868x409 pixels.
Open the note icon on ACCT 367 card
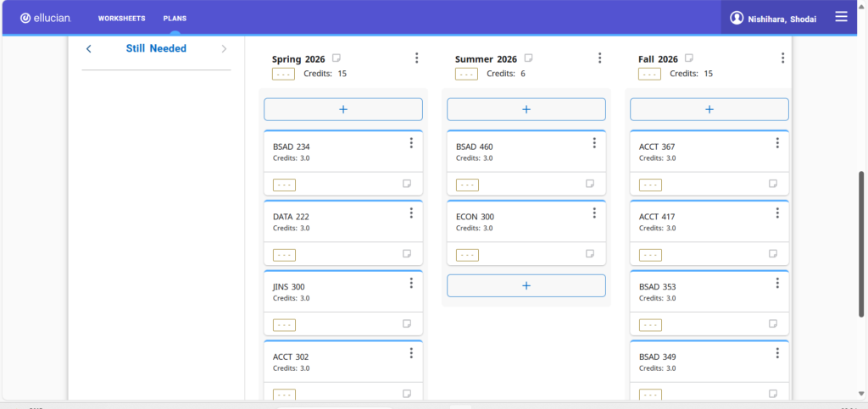pyautogui.click(x=773, y=184)
